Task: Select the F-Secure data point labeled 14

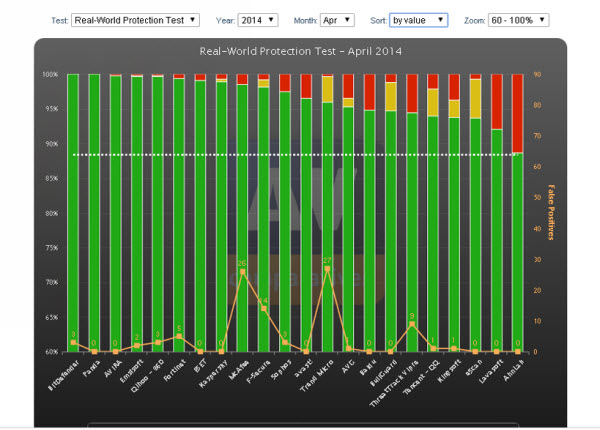Action: 263,309
